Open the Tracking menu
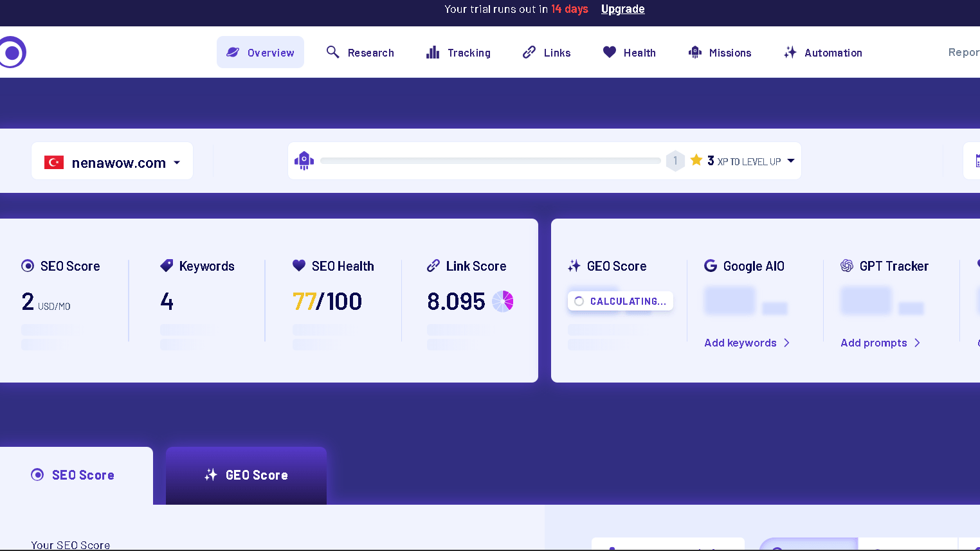 (458, 52)
